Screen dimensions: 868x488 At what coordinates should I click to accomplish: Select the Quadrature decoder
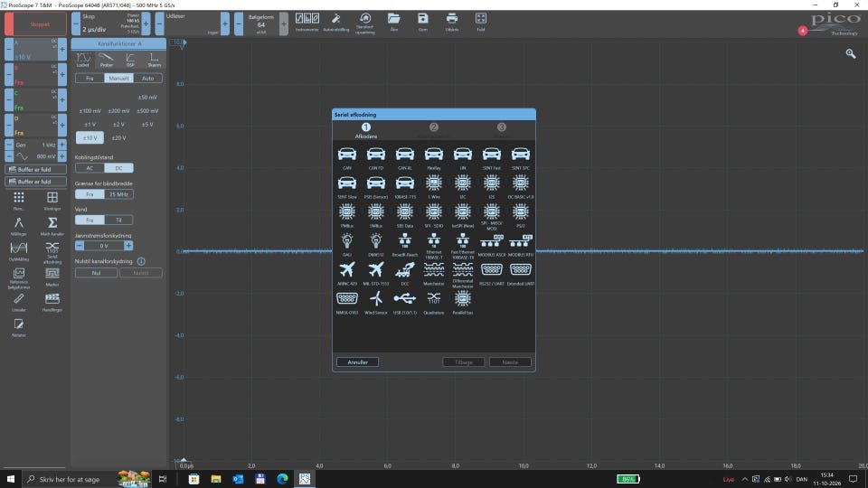point(433,299)
